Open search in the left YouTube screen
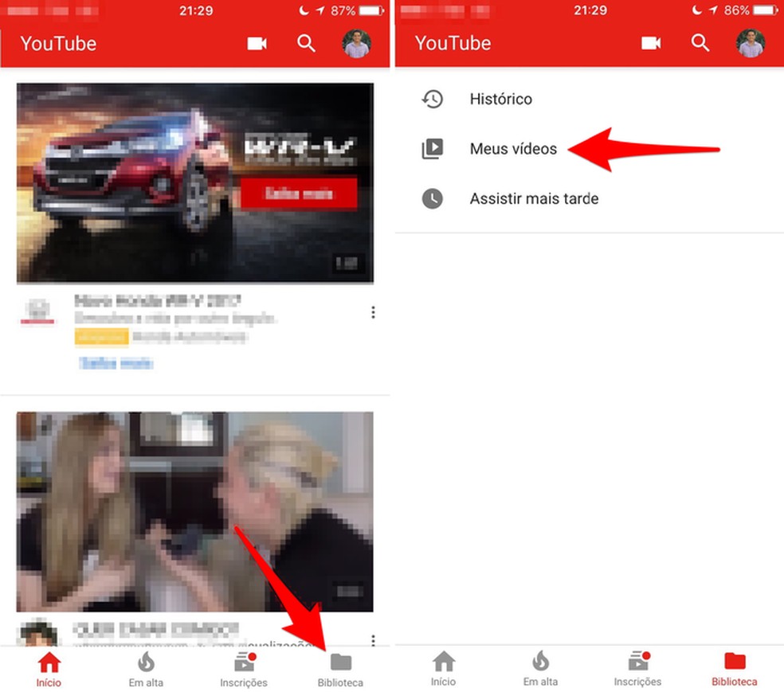The width and height of the screenshot is (784, 692). coord(306,44)
